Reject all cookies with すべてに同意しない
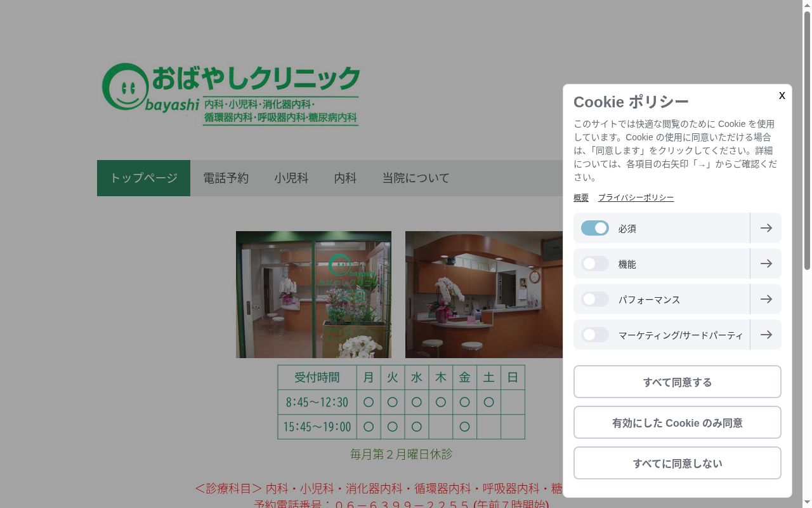 point(678,463)
